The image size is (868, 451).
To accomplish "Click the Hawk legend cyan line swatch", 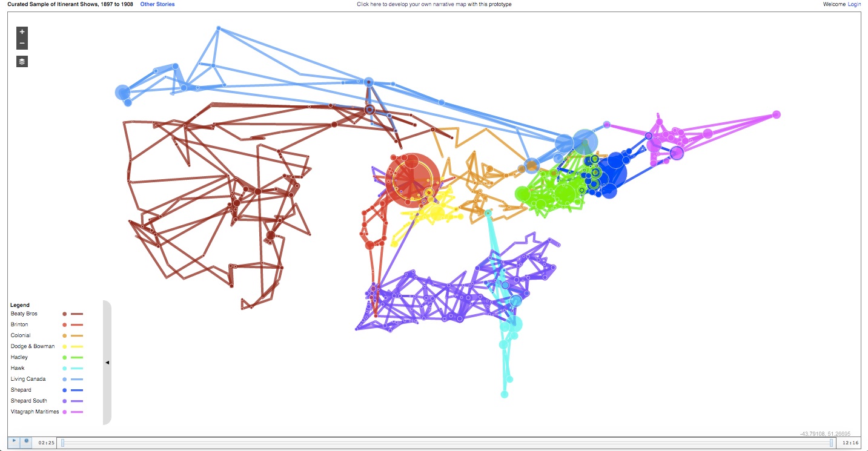I will [x=77, y=369].
